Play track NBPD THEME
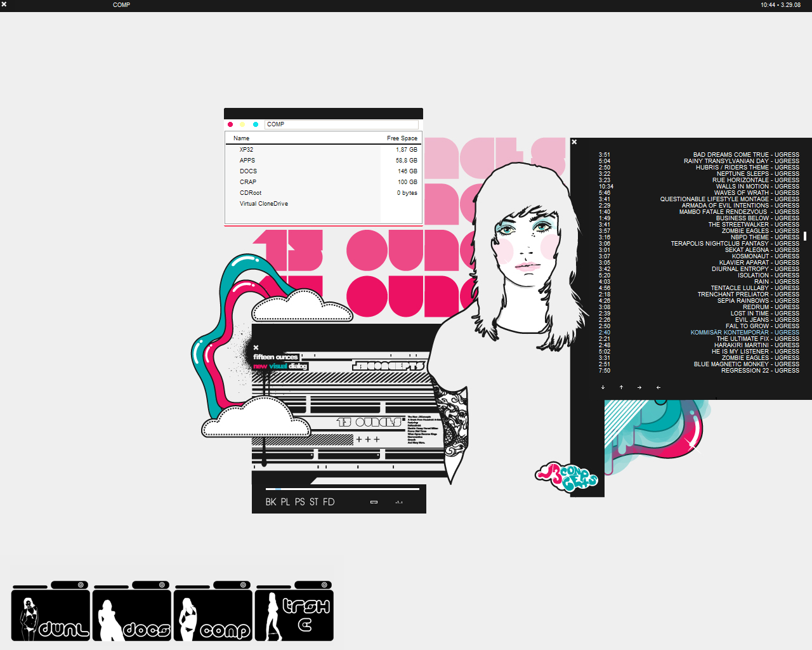Viewport: 812px width, 650px height. tap(764, 237)
